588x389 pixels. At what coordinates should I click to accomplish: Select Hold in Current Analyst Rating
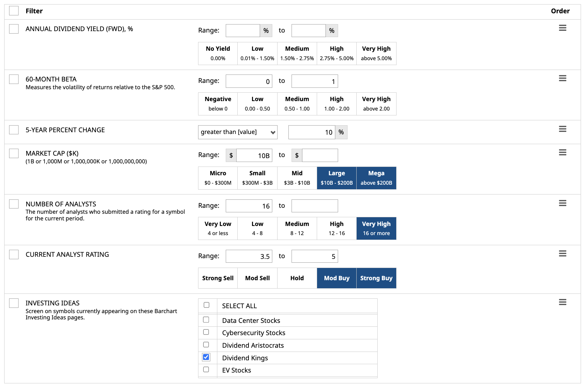coord(297,278)
